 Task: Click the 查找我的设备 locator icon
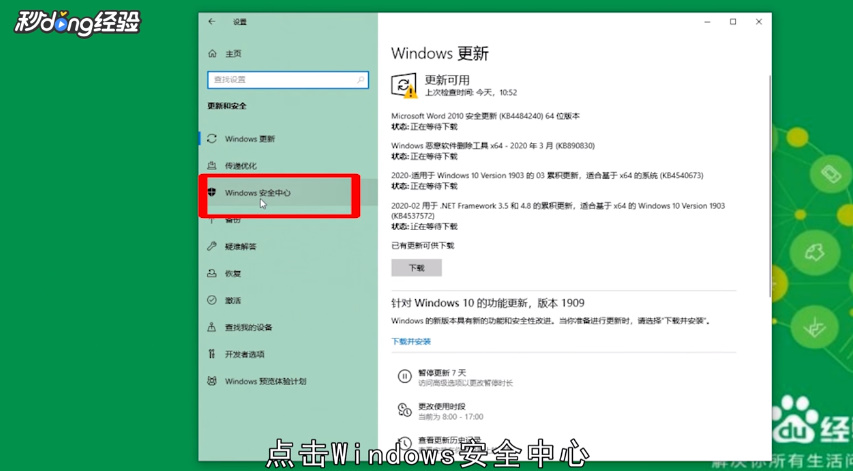[x=212, y=327]
